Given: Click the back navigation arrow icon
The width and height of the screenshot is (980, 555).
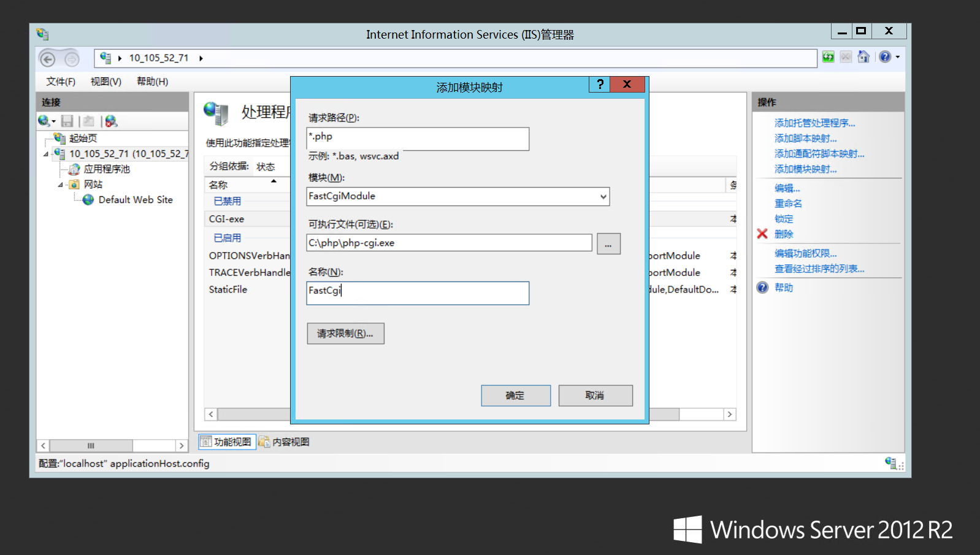Looking at the screenshot, I should [48, 59].
